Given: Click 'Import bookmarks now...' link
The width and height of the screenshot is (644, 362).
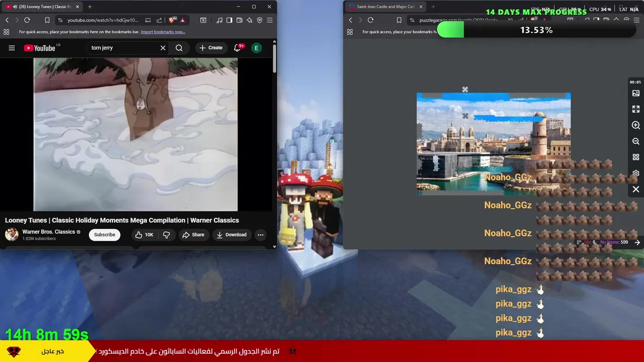Looking at the screenshot, I should (163, 32).
